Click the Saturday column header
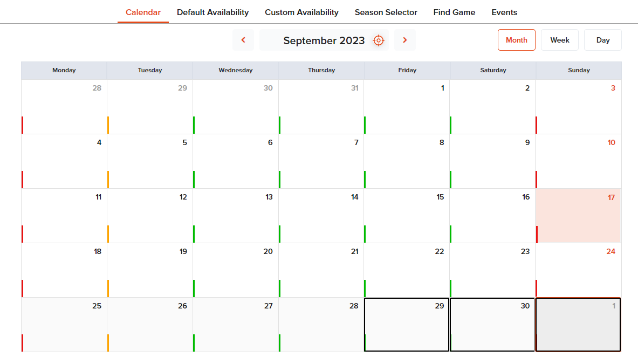 pos(493,70)
